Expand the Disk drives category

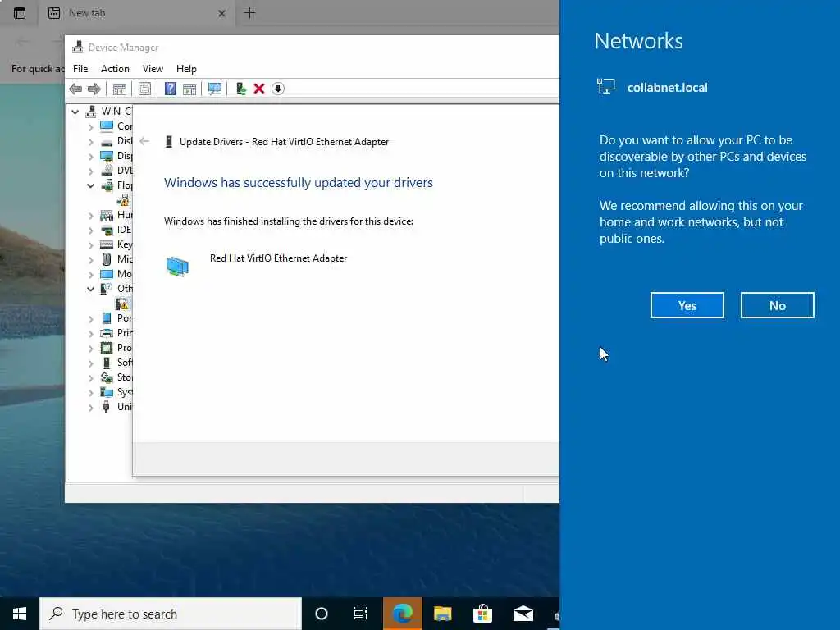90,141
